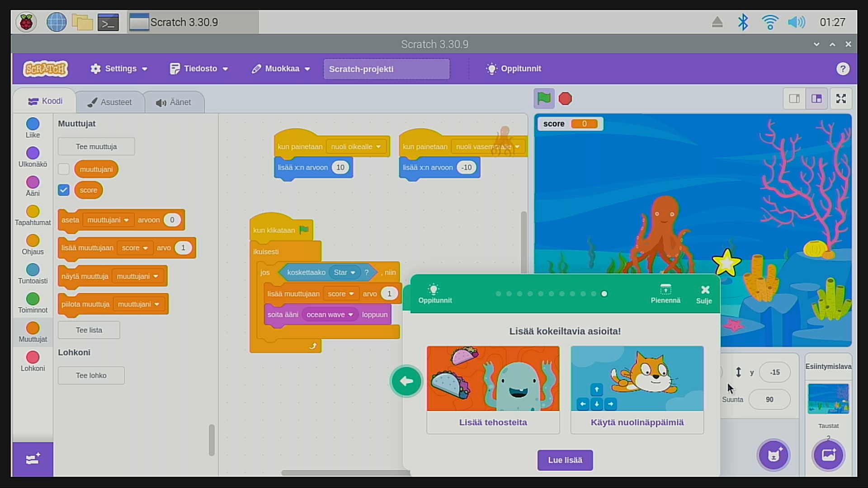Choose a new backdrop button
The width and height of the screenshot is (868, 488).
[x=828, y=455]
